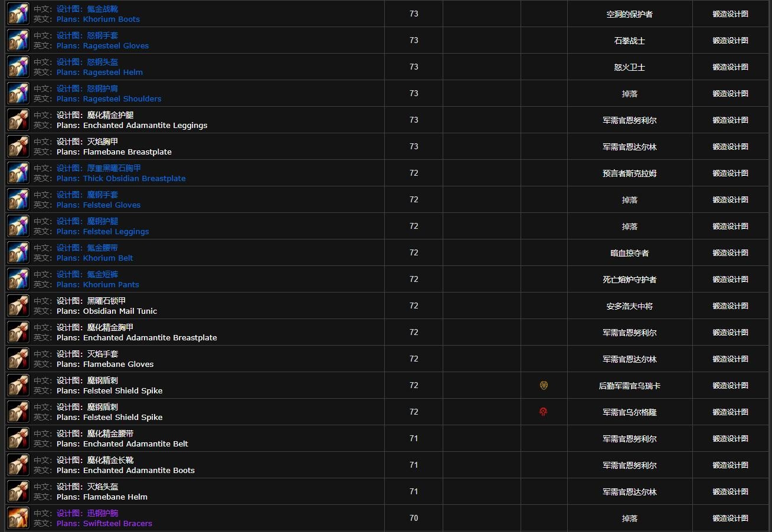Click the 预言者斯克拉姆 source link
Screen dimensions: 772x532
pyautogui.click(x=629, y=173)
